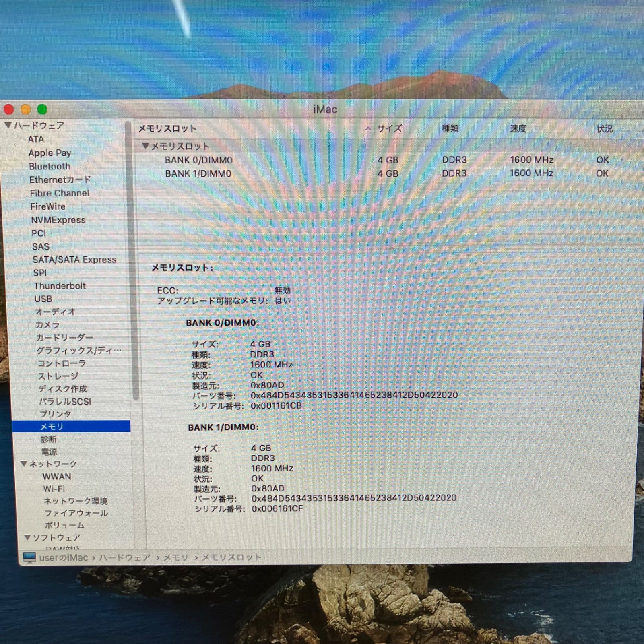Close the iMac window
The height and width of the screenshot is (644, 644).
9,109
